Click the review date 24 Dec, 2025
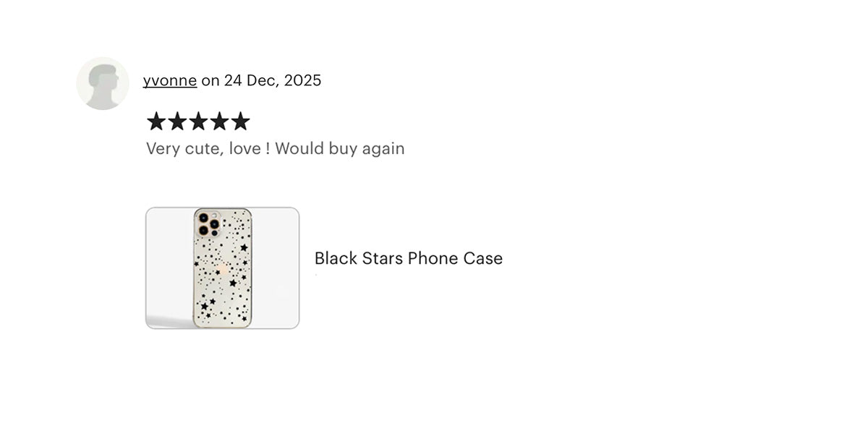868x434 pixels. coord(272,80)
